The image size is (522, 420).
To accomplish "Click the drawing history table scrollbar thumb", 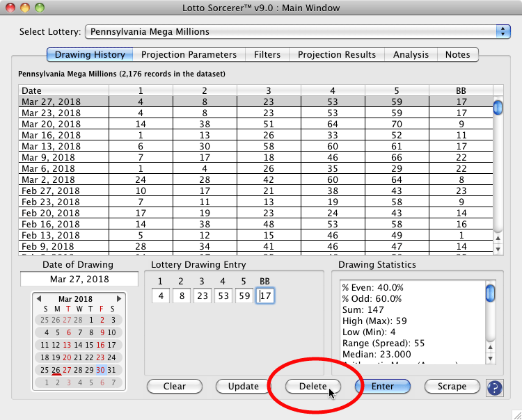I will pos(498,107).
